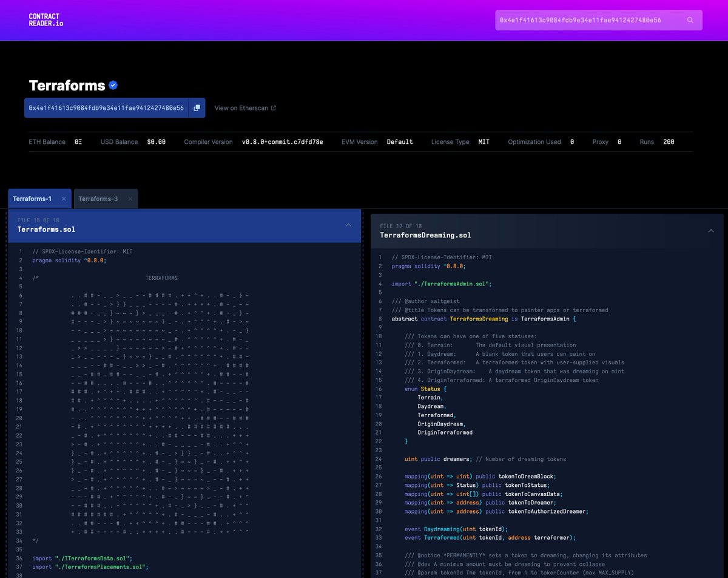
Task: Click the tokenToDreamBlock mapping line
Action: click(x=480, y=477)
